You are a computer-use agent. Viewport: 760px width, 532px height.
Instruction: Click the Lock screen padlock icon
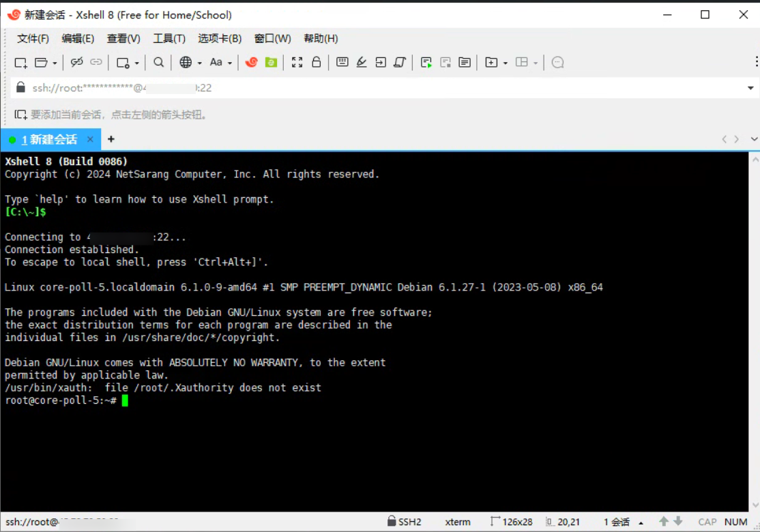[316, 63]
